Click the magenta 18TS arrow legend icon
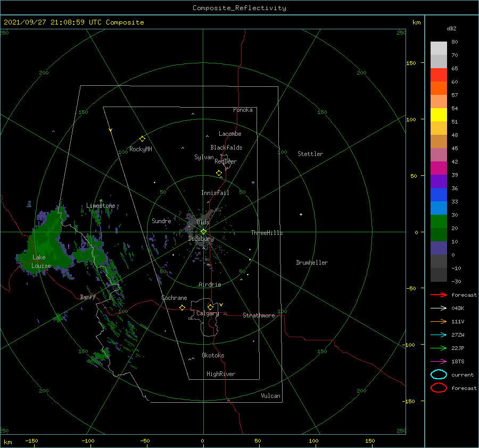Screen dimensions: 479x448 pos(439,362)
